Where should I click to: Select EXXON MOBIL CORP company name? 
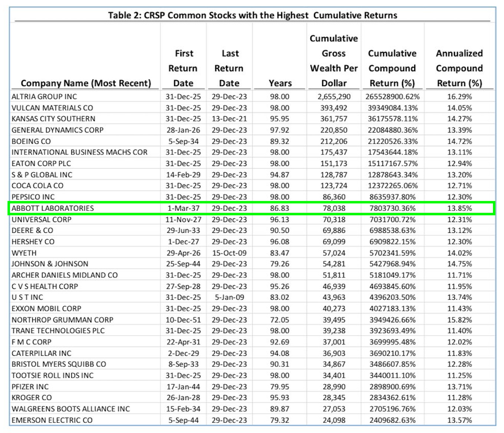coord(46,309)
